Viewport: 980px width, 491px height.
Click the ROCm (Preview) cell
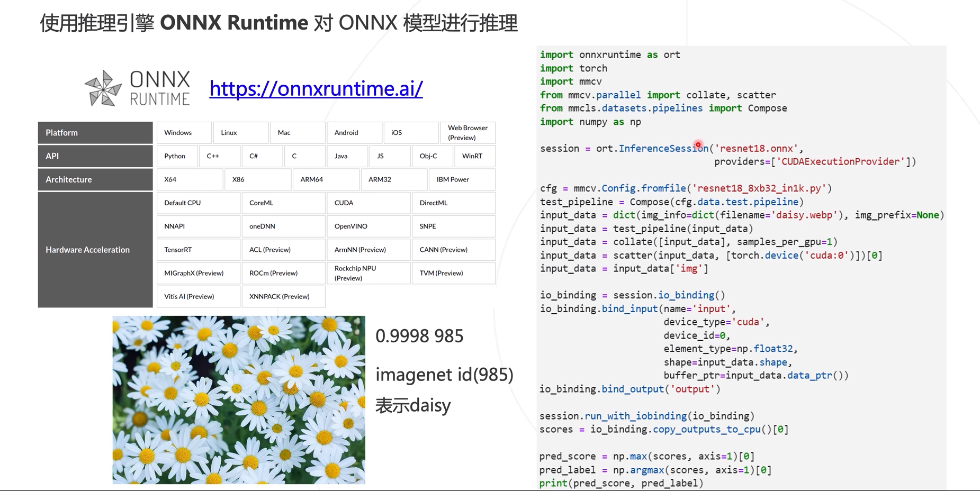click(x=284, y=273)
